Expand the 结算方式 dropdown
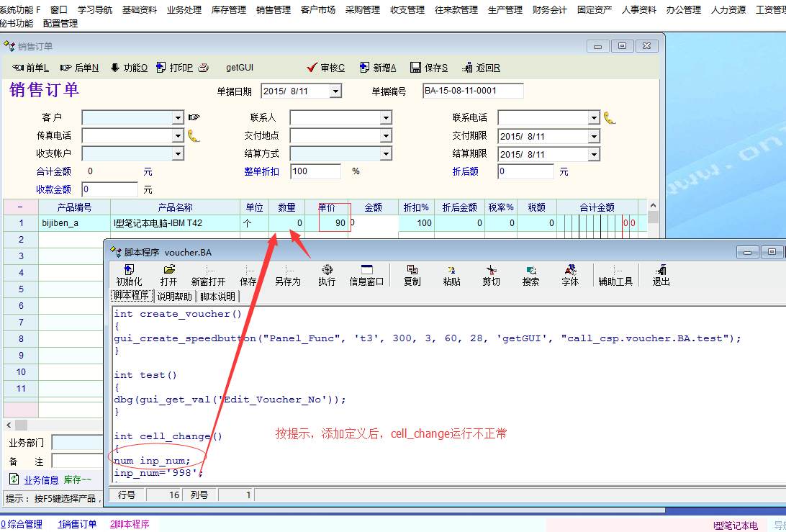Viewport: 786px width, 532px height. click(385, 153)
